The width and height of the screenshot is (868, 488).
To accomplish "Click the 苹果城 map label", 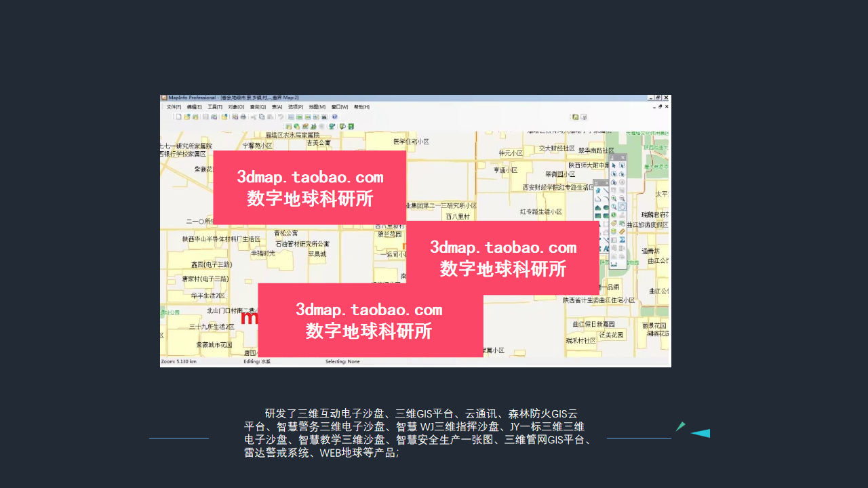I will pos(317,254).
